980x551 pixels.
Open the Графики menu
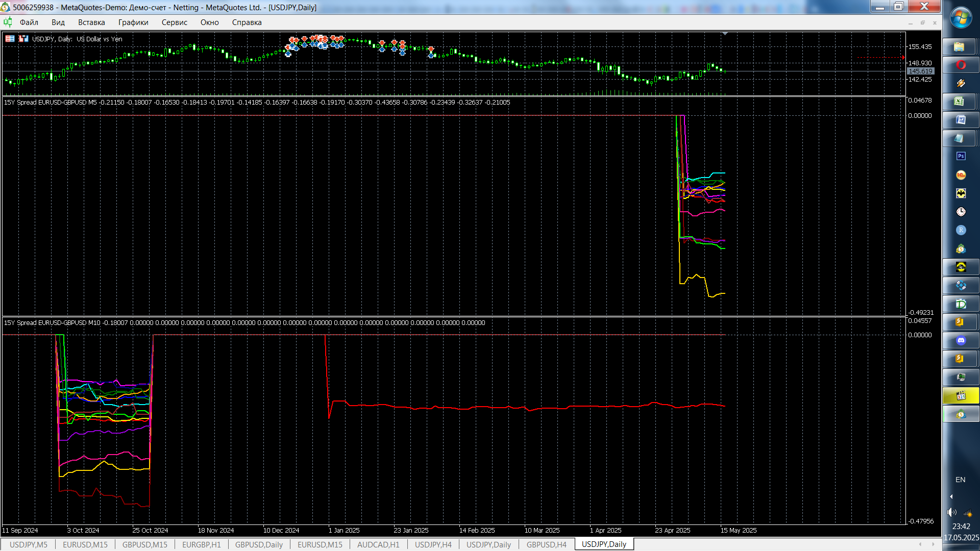pyautogui.click(x=133, y=22)
